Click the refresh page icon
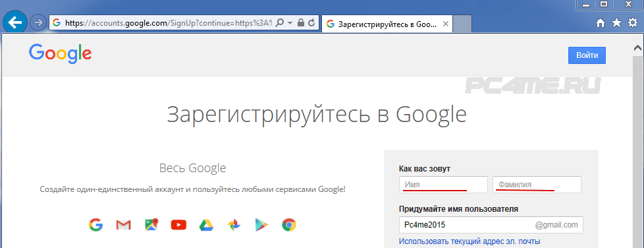Image resolution: width=644 pixels, height=248 pixels. pos(311,23)
